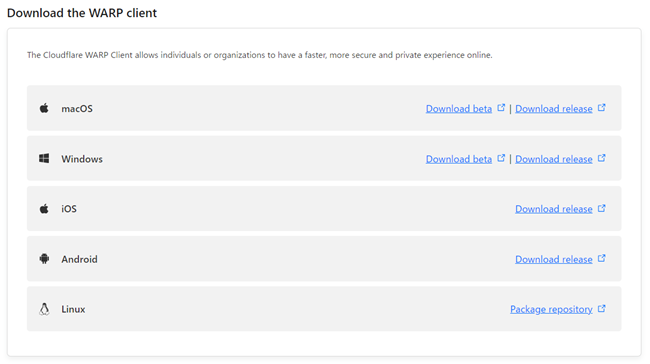
Task: Click external-link icon after Package repository
Action: (x=601, y=308)
